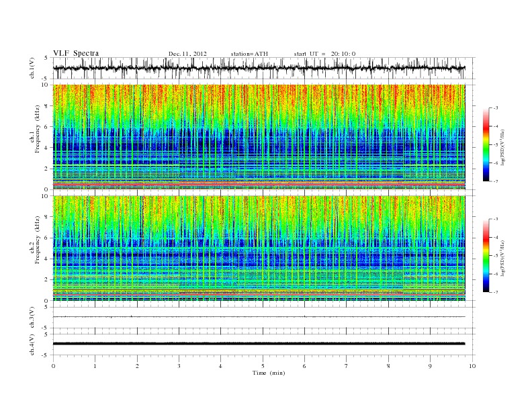Click the time axis tick label '5'
Image resolution: width=532 pixels, height=411 pixels.
[x=263, y=366]
